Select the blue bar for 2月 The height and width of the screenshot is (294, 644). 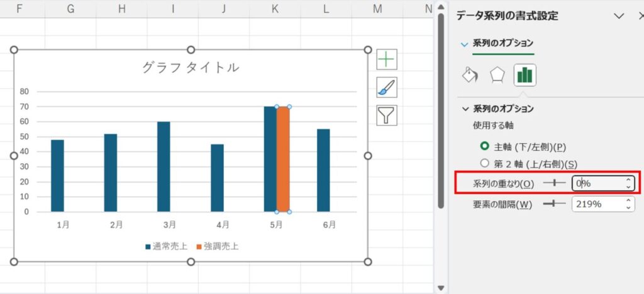coord(111,173)
